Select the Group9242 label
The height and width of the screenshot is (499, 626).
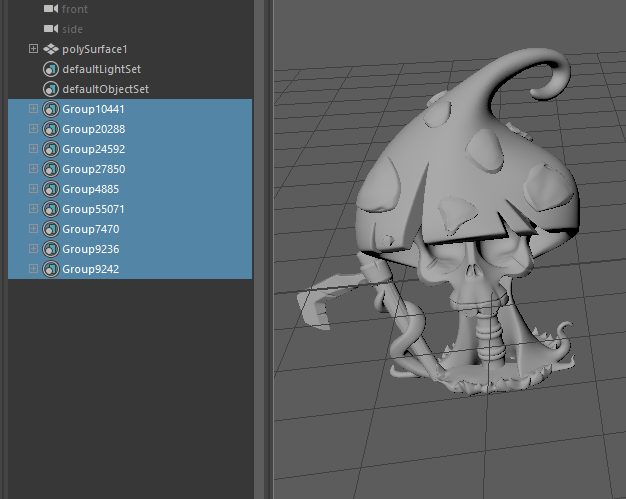(x=91, y=269)
